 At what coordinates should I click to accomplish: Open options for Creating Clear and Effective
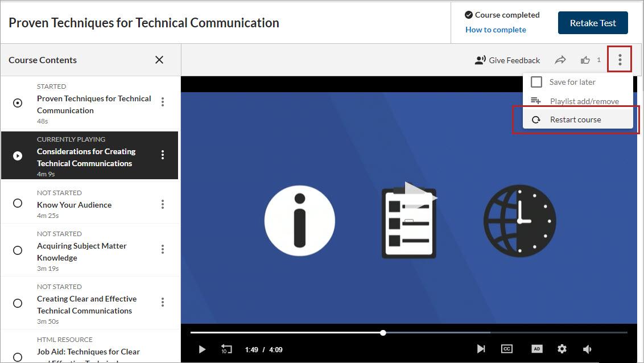coord(163,302)
